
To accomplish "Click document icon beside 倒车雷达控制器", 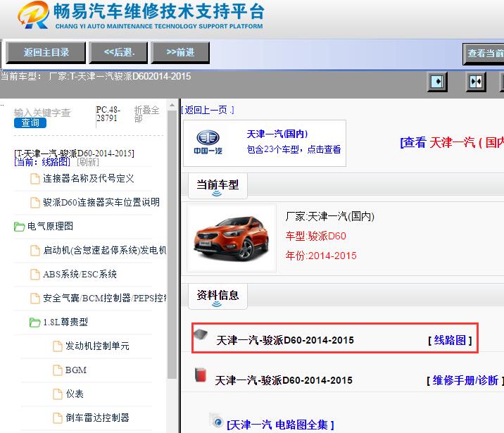I will point(58,418).
